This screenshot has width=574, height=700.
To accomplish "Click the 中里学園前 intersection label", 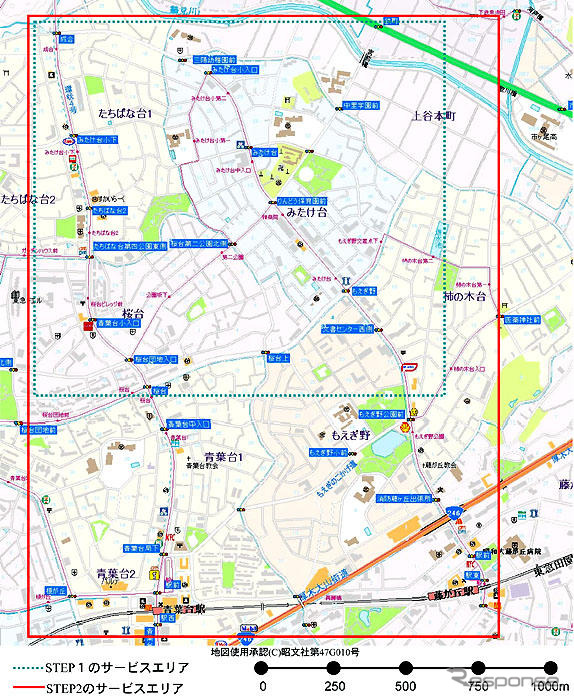I will (x=361, y=106).
